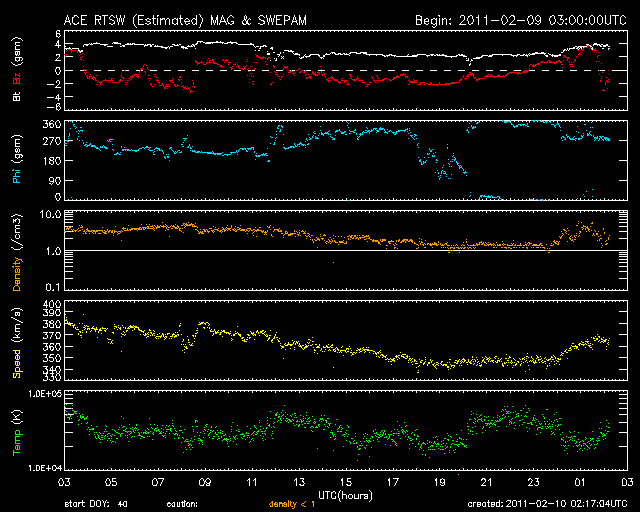
Task: Click the 360 tick on Phi axis
Action: coord(51,125)
